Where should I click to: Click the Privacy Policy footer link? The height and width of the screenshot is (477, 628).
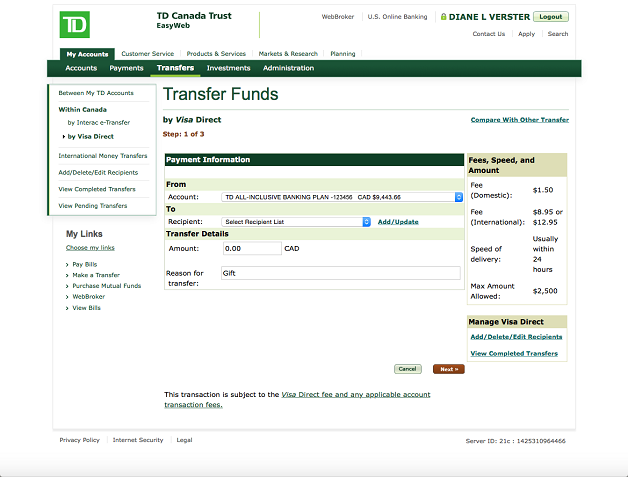79,440
